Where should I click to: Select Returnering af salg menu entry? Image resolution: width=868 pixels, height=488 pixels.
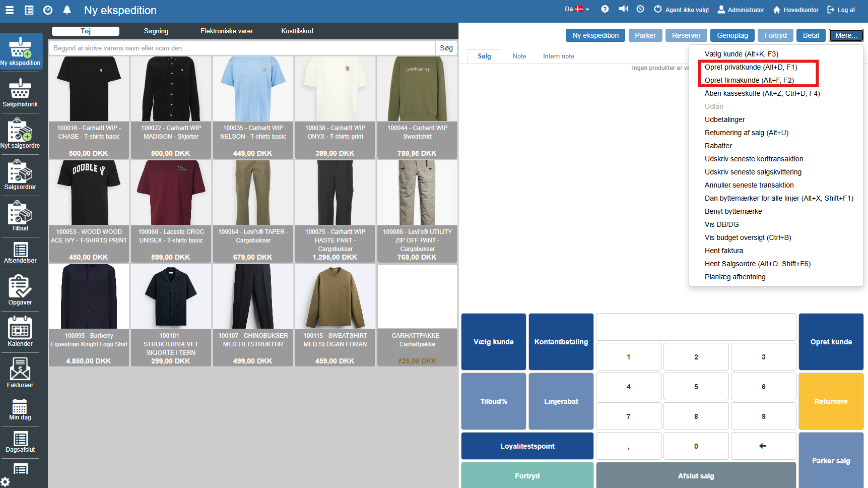(x=747, y=133)
